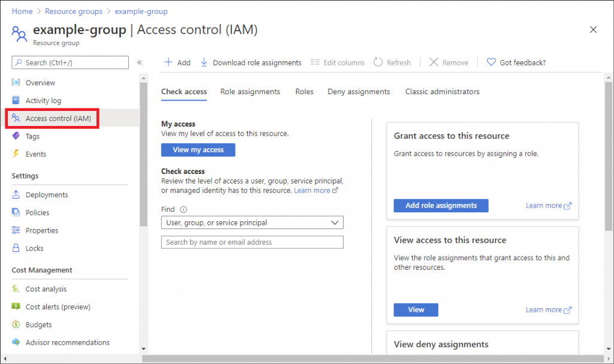
Task: Click the Locks padlock icon
Action: pyautogui.click(x=16, y=248)
